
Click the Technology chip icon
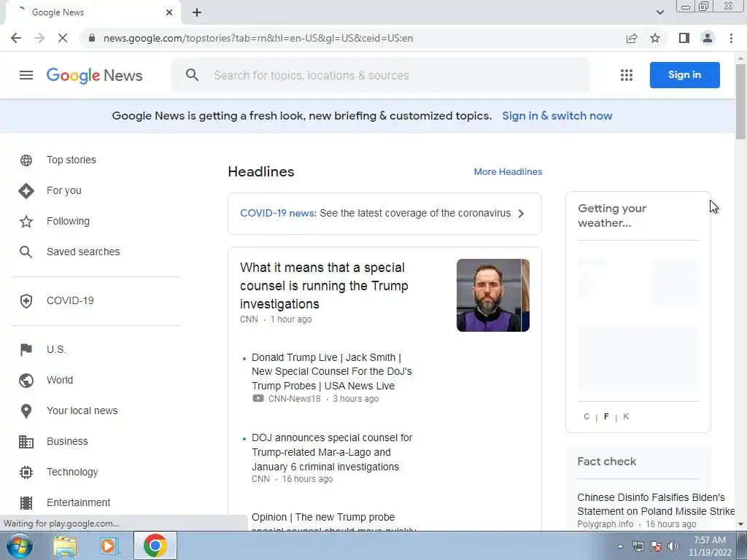26,472
